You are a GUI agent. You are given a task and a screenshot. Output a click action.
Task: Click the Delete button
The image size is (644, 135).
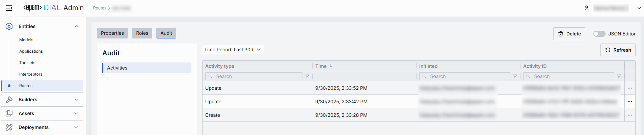point(569,34)
